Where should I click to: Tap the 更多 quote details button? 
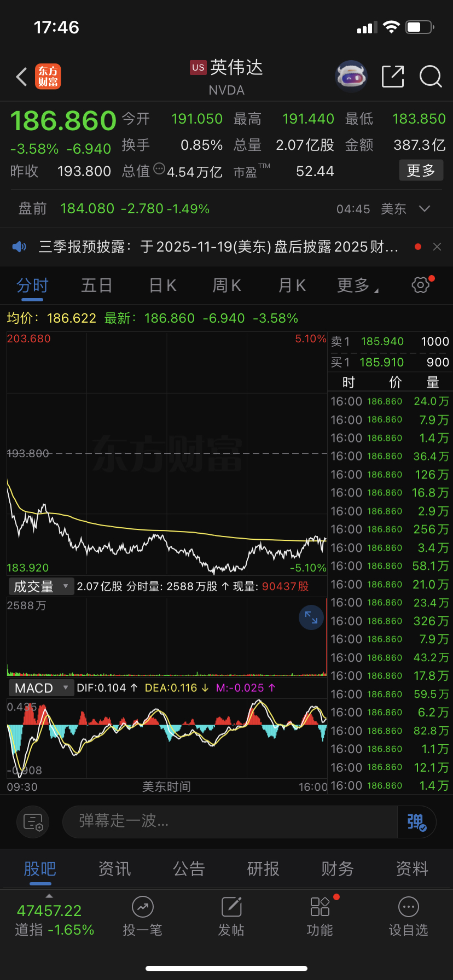pos(421,171)
